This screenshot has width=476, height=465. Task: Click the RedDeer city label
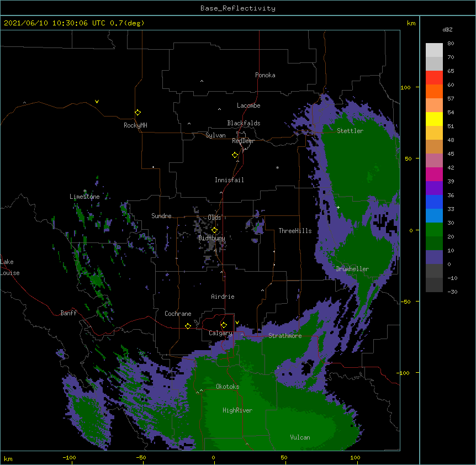click(243, 141)
